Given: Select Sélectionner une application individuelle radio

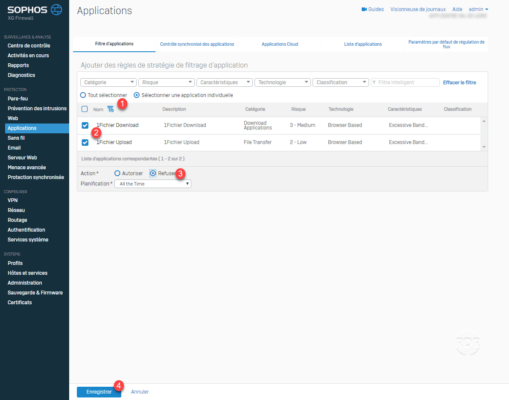Looking at the screenshot, I should coord(137,95).
